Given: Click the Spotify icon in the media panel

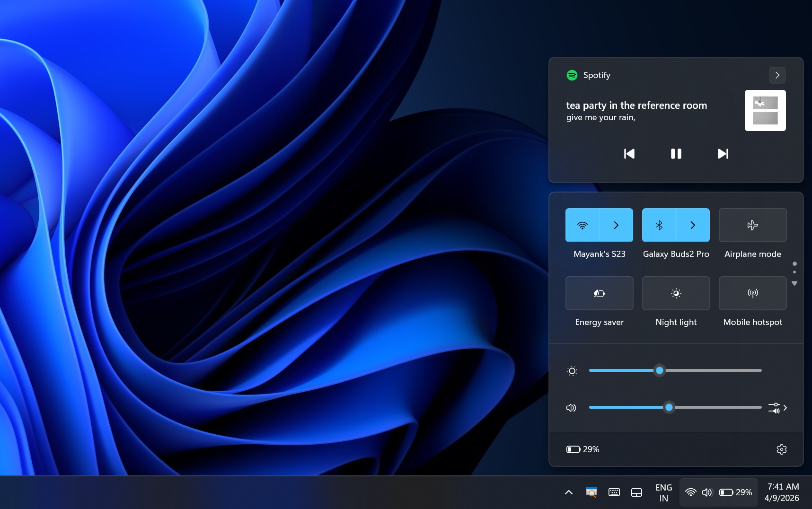Looking at the screenshot, I should pyautogui.click(x=572, y=75).
